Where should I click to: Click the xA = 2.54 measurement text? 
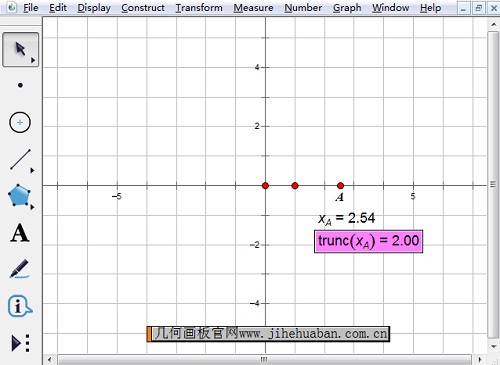pyautogui.click(x=347, y=219)
